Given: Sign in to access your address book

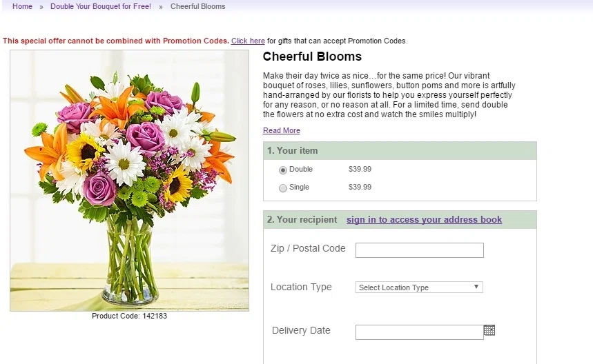Looking at the screenshot, I should pyautogui.click(x=425, y=219).
